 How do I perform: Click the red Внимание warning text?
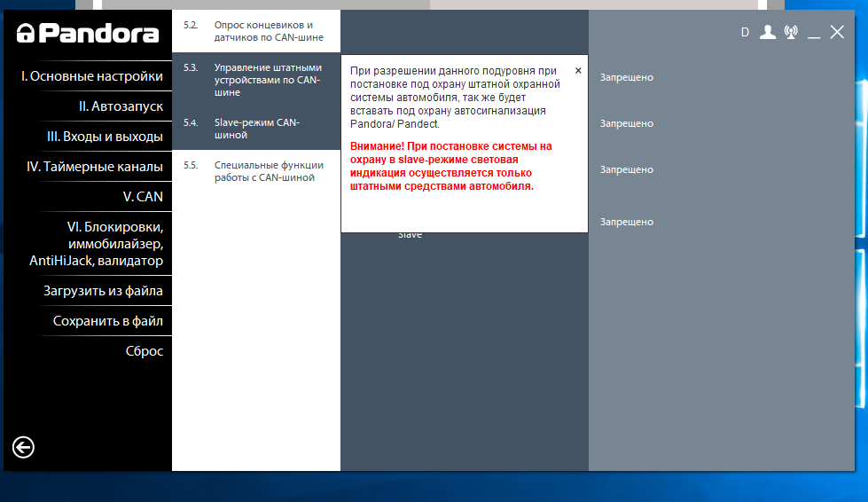coord(451,166)
